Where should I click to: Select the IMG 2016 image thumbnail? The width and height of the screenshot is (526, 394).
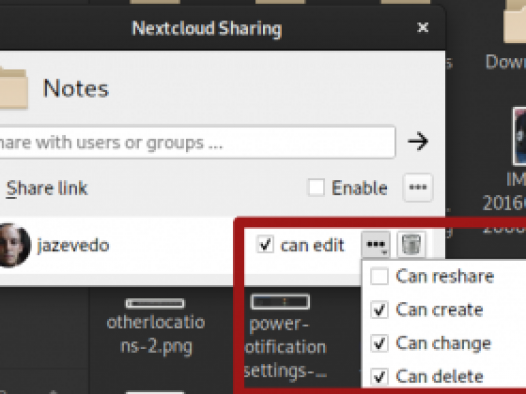coord(519,137)
